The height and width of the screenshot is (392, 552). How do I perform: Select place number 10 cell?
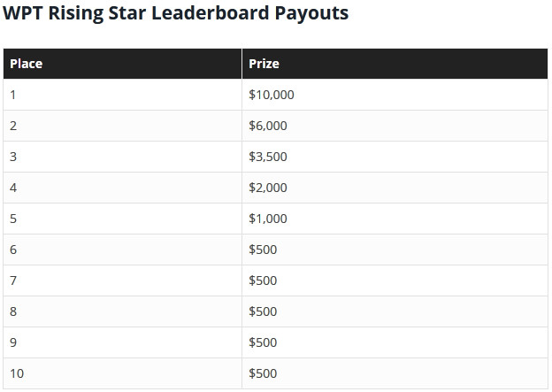pyautogui.click(x=122, y=373)
